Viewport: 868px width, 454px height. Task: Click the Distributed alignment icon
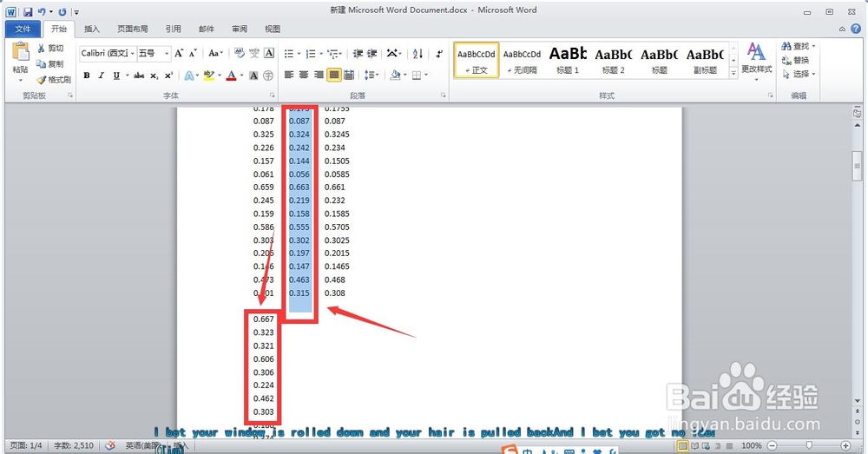pyautogui.click(x=349, y=75)
